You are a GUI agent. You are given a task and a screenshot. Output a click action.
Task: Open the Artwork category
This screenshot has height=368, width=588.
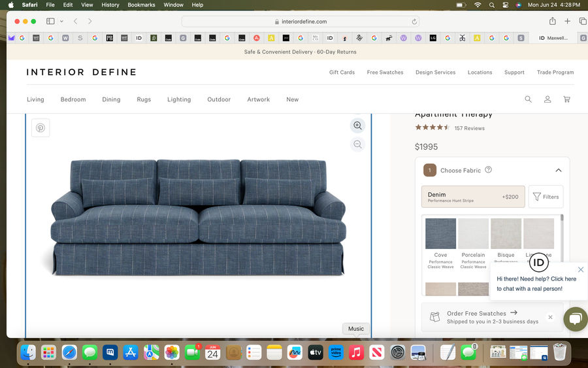pyautogui.click(x=258, y=99)
